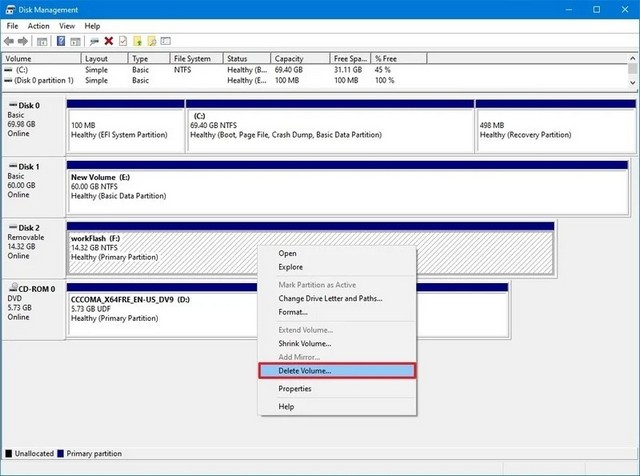Click the Disk 2 removable drive icon

(13, 227)
